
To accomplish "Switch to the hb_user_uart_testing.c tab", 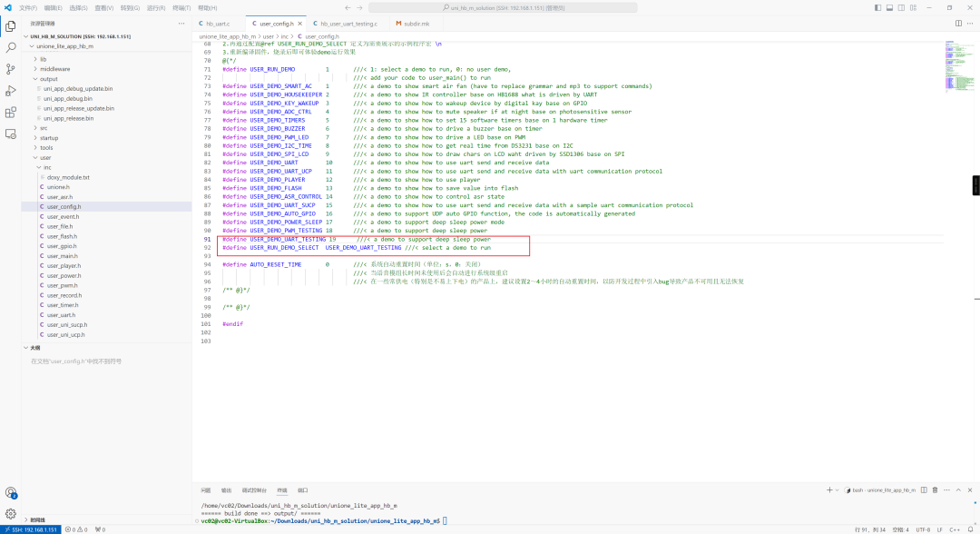I will pos(348,24).
